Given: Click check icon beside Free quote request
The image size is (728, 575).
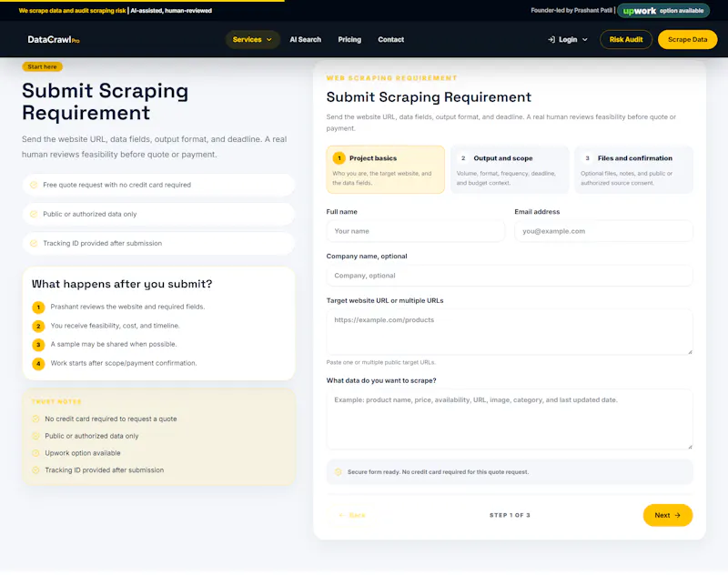Looking at the screenshot, I should [34, 185].
